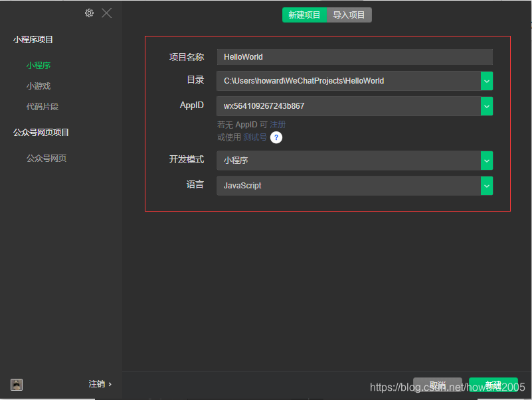532x400 pixels.
Task: Click the 项目名称 HelloWorld input field
Action: pyautogui.click(x=355, y=57)
